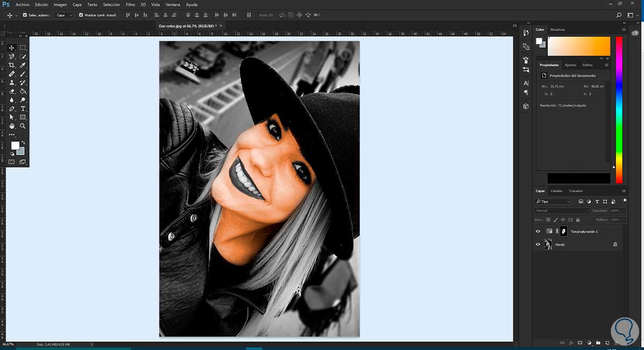Toggle visibility of the Fondo layer

pos(538,244)
